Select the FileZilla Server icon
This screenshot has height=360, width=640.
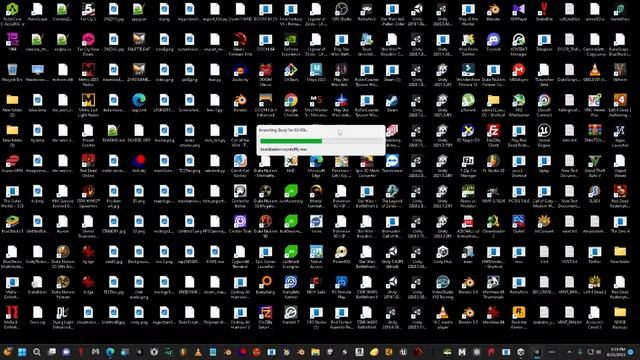click(265, 316)
